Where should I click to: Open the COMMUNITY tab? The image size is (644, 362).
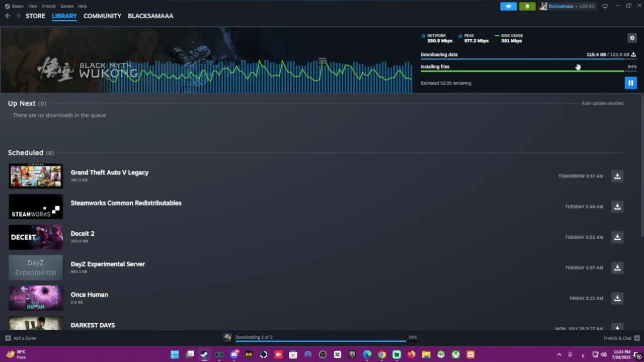coord(102,16)
